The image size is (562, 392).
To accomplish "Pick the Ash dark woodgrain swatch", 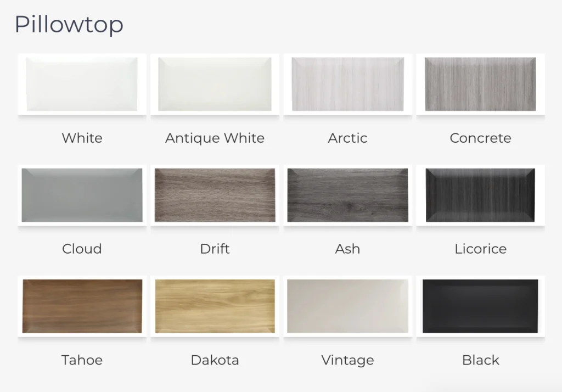I will pyautogui.click(x=347, y=195).
